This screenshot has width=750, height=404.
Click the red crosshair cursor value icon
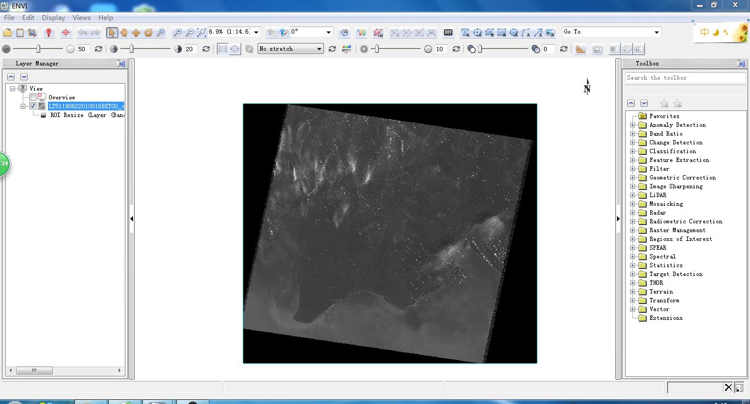tap(66, 33)
